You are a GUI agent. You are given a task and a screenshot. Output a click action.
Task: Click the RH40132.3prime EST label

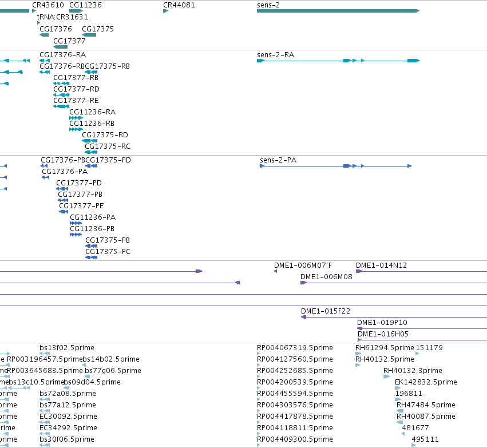[413, 371]
